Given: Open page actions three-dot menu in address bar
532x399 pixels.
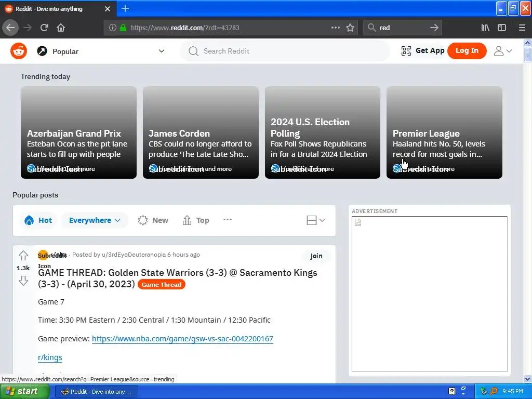Looking at the screenshot, I should (x=335, y=28).
